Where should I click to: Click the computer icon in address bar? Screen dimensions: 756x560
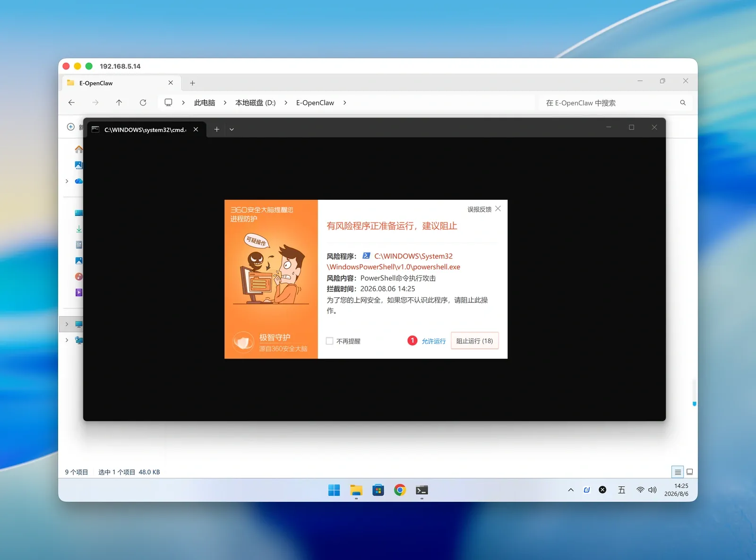click(x=168, y=103)
